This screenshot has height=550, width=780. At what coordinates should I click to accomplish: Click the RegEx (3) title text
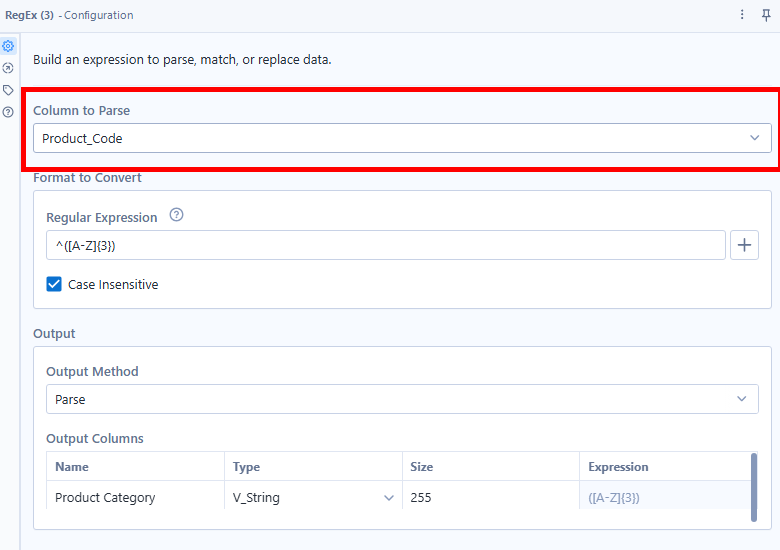pos(29,15)
